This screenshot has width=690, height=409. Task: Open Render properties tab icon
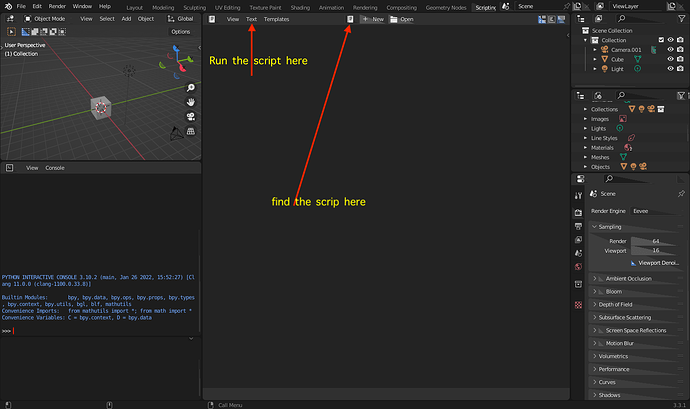click(x=578, y=213)
